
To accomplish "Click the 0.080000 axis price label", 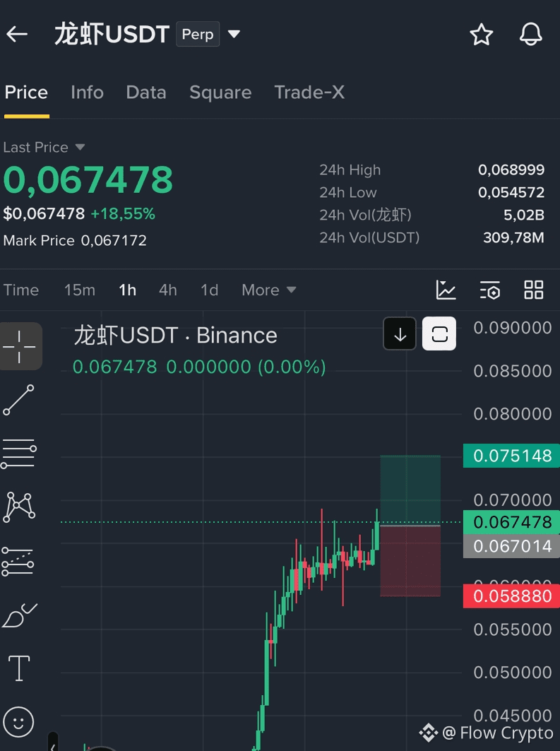I will coord(513,414).
